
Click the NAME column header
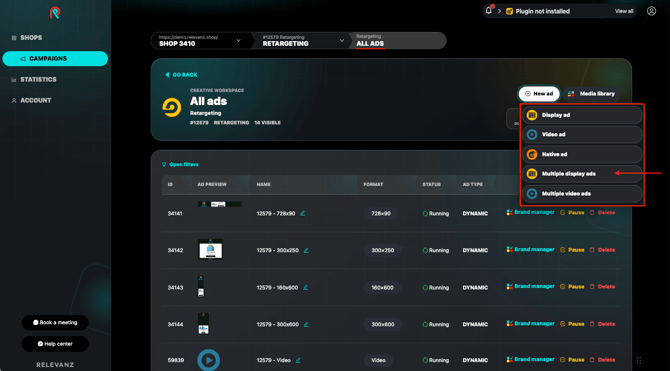pyautogui.click(x=264, y=185)
